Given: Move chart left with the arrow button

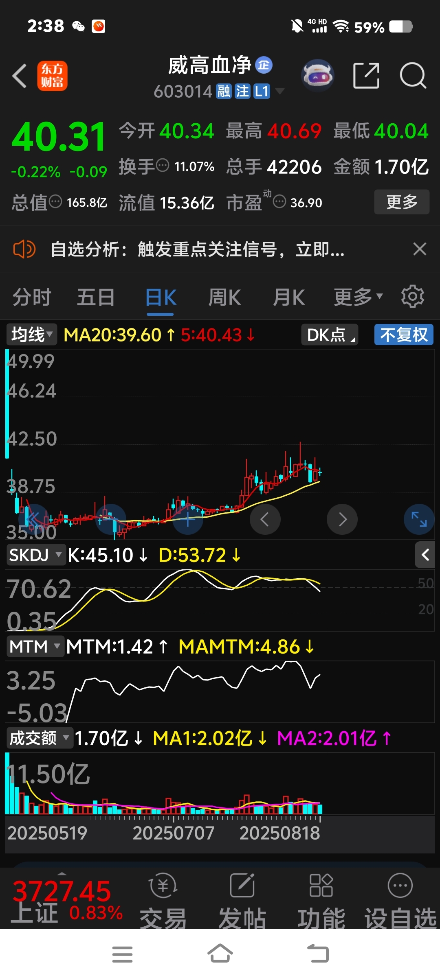Looking at the screenshot, I should coord(265,519).
